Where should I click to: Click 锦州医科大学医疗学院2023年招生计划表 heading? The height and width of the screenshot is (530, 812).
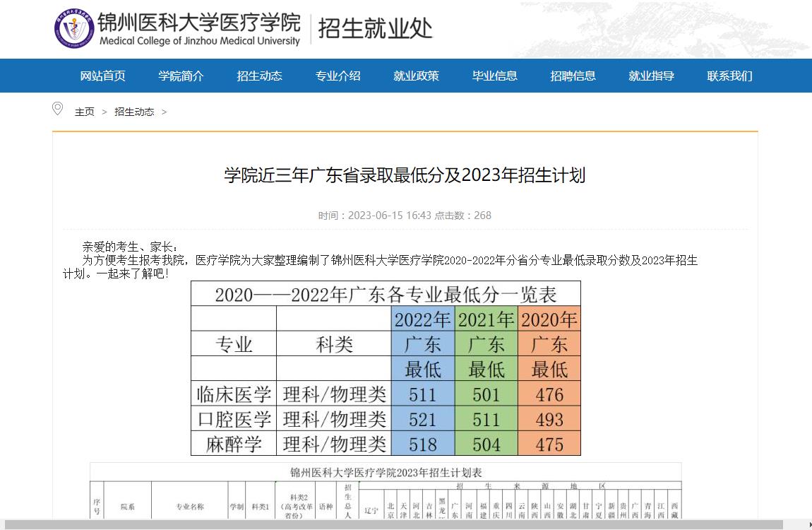[x=386, y=472]
